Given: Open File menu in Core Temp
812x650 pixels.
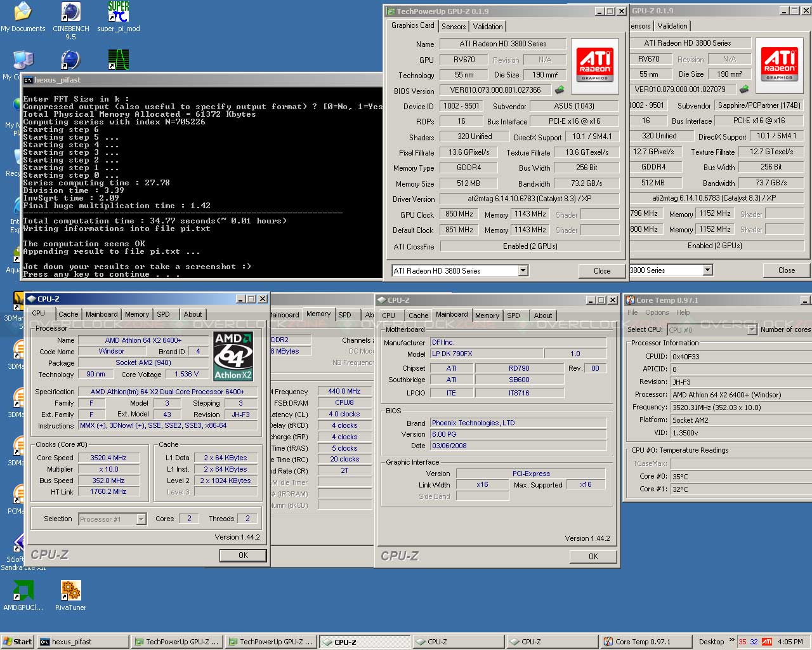Looking at the screenshot, I should 632,312.
